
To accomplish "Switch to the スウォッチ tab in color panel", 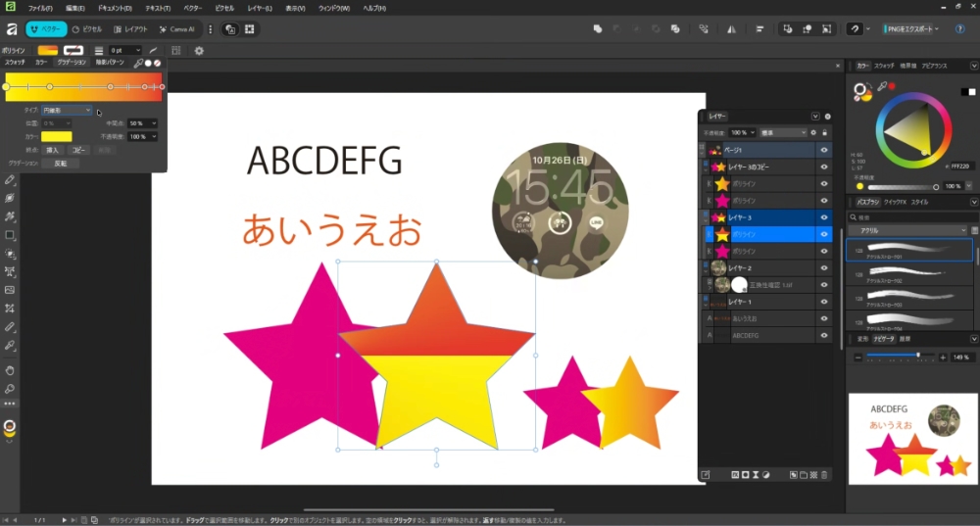I will [884, 66].
